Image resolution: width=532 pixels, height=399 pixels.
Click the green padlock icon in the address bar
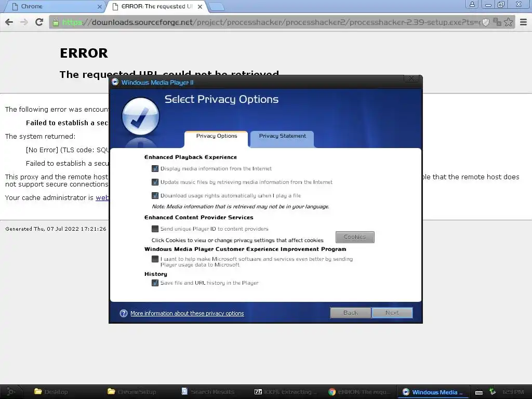[55, 22]
